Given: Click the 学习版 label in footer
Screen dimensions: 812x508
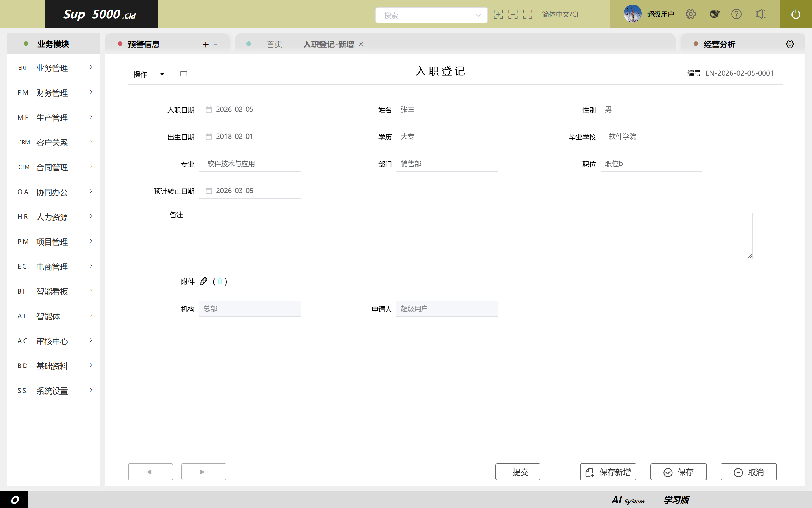Looking at the screenshot, I should click(x=676, y=500).
